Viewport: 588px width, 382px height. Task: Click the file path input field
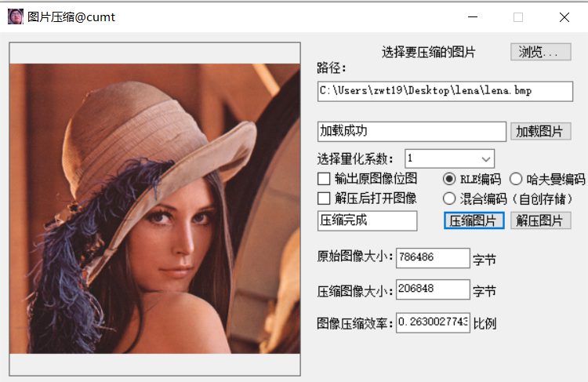tap(445, 91)
